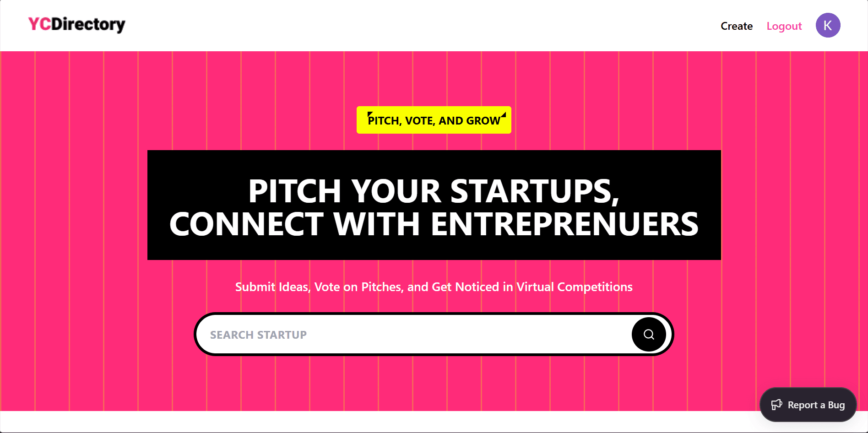
Task: Focus the Search Startup input field
Action: (x=412, y=335)
